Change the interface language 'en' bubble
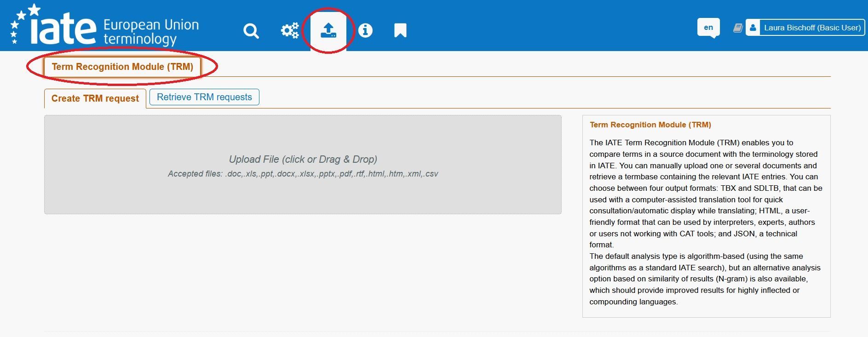 tap(708, 28)
